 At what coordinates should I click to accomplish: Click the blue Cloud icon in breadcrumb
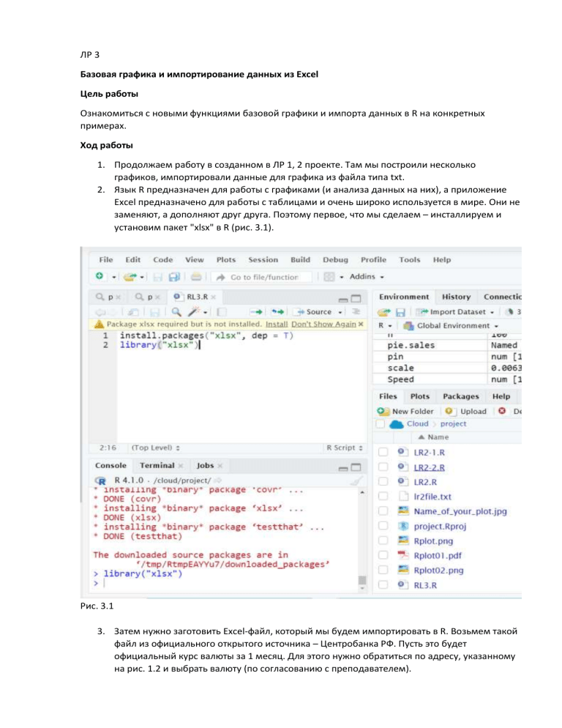point(397,424)
